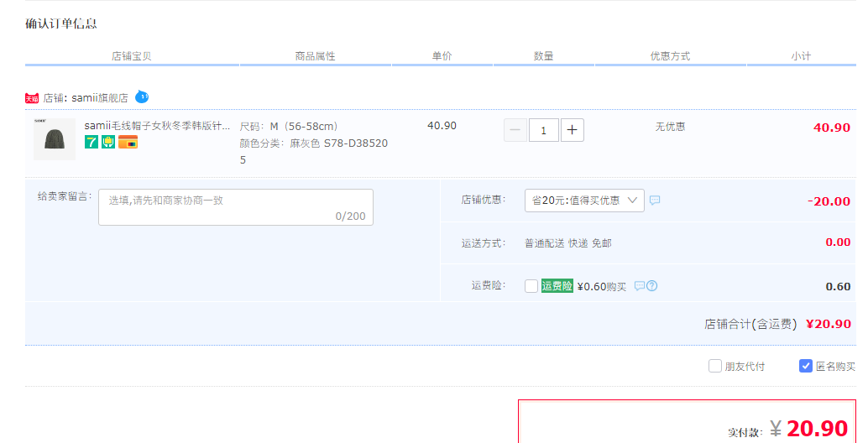Click the 0.60 insurance price on the right
The width and height of the screenshot is (868, 443).
(x=838, y=286)
